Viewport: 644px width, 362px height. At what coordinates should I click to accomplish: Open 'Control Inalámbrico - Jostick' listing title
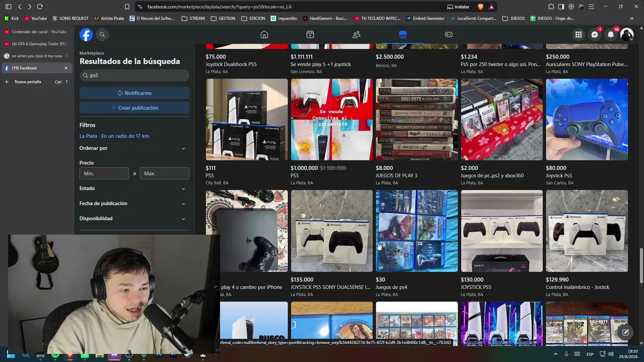click(578, 288)
